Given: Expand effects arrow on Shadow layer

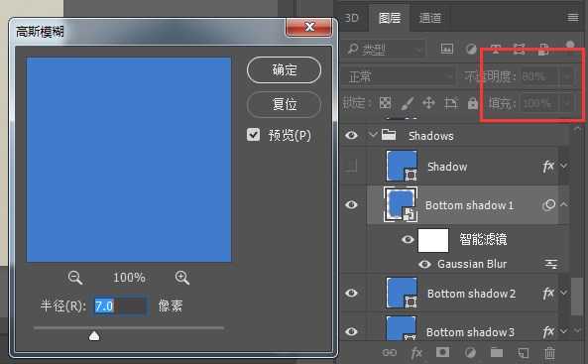Looking at the screenshot, I should (563, 166).
